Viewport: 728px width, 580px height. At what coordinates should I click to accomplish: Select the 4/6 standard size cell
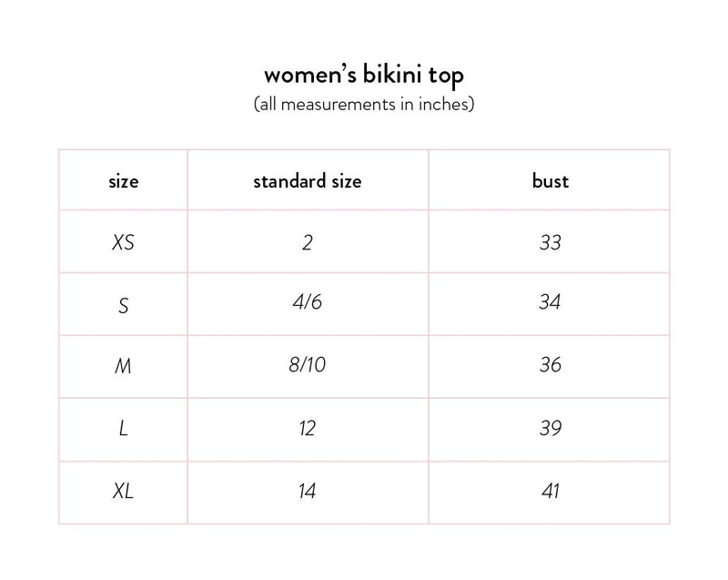pyautogui.click(x=308, y=303)
